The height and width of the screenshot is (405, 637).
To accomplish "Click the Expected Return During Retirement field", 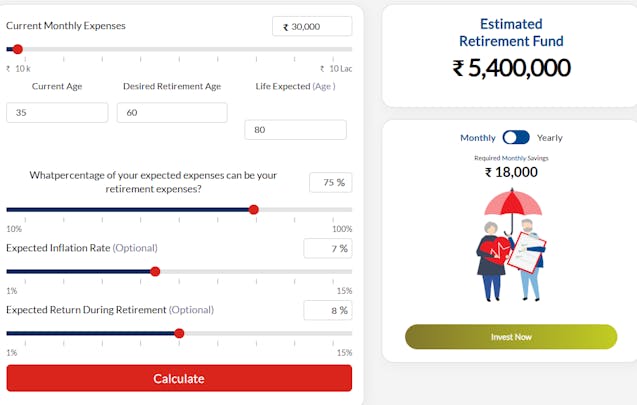I will pos(328,310).
